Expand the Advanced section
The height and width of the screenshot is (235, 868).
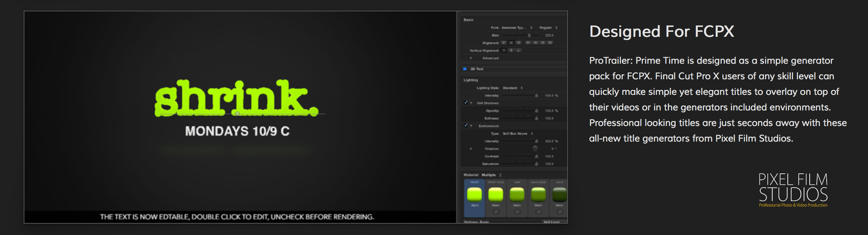pyautogui.click(x=471, y=58)
